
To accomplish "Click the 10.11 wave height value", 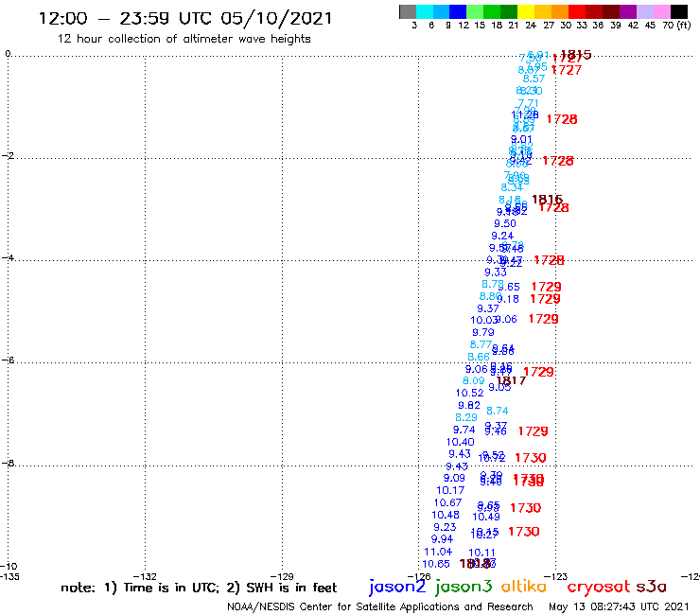I will coord(482,553).
